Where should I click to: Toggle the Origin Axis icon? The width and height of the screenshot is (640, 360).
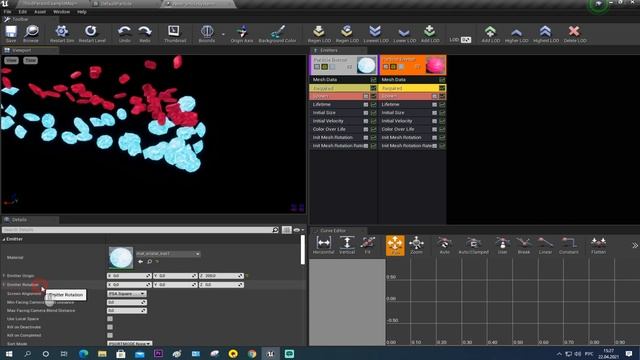tap(242, 33)
